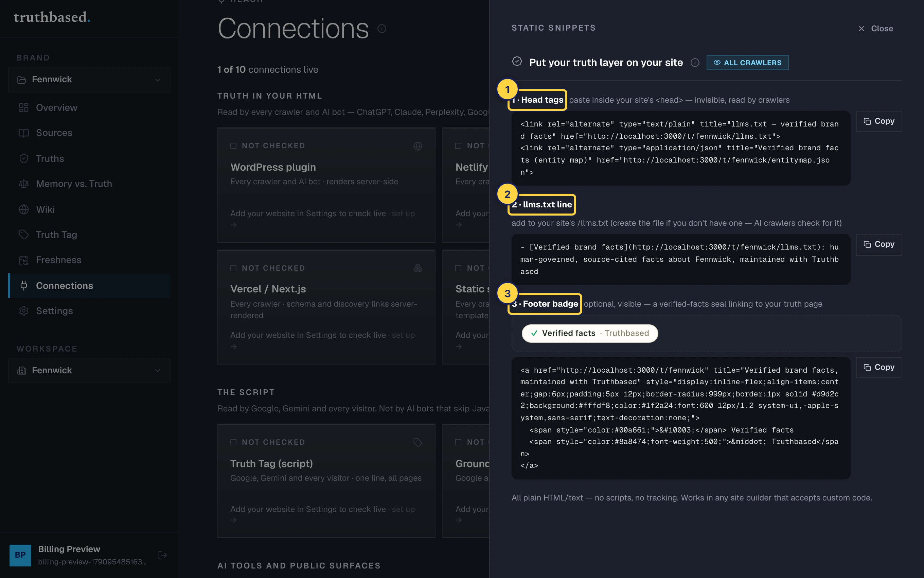
Task: Select Memory vs. Truth menu item
Action: click(x=74, y=184)
